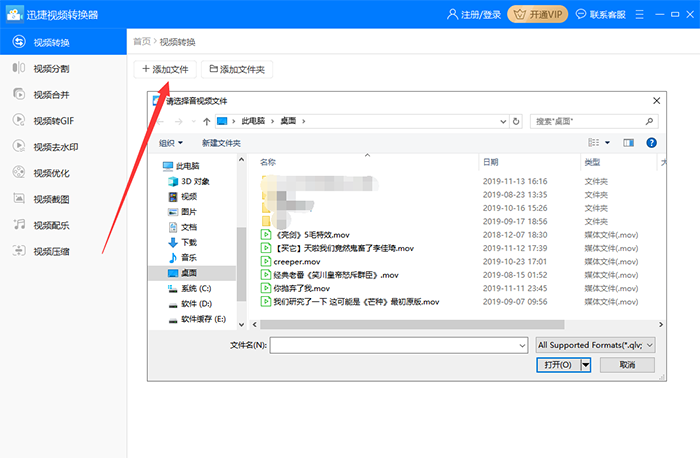The image size is (700, 458).
Task: Open dialog help icon
Action: 651,142
